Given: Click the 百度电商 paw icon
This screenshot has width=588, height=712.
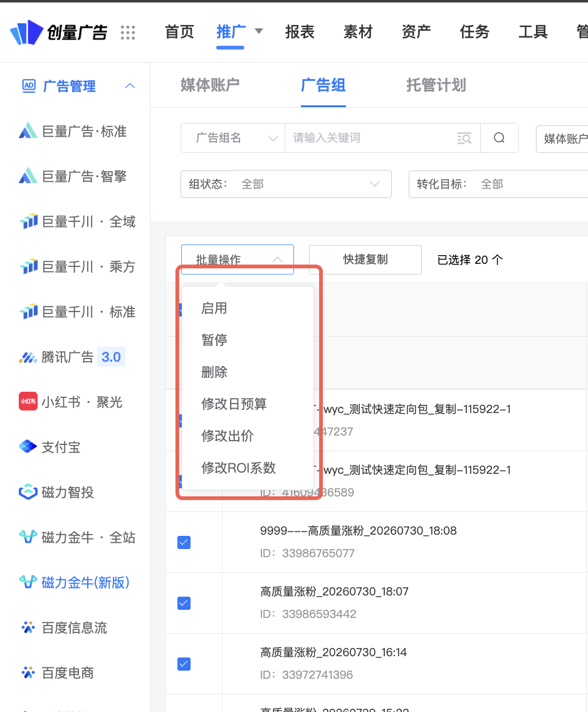Looking at the screenshot, I should 28,673.
